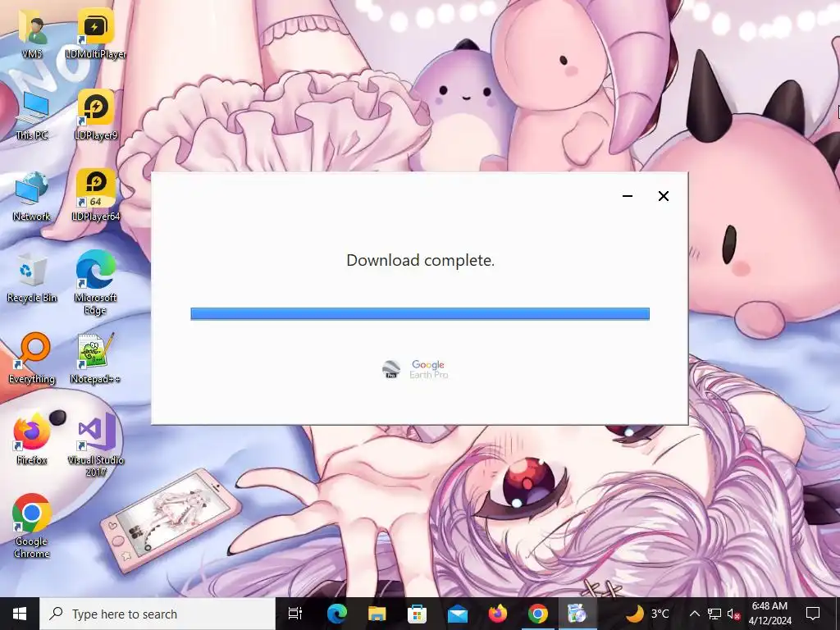Click the blue download progress bar
Viewport: 840px width, 630px height.
tap(420, 314)
